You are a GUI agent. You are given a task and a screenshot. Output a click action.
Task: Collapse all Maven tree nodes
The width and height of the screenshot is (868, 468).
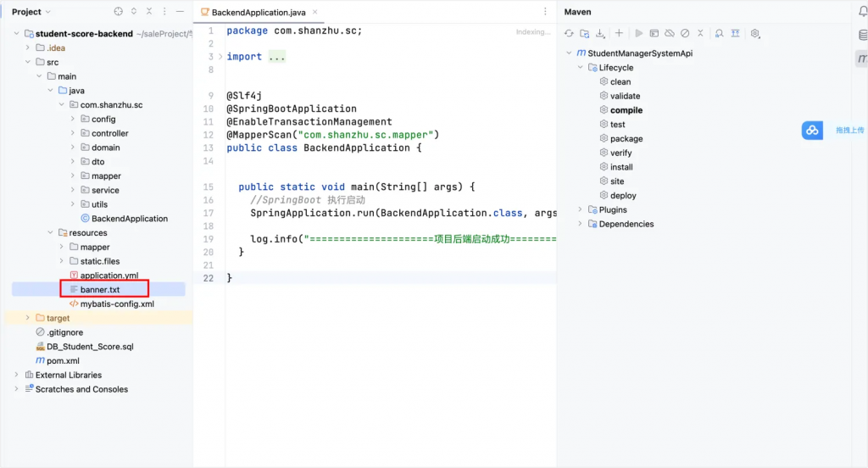click(x=735, y=33)
